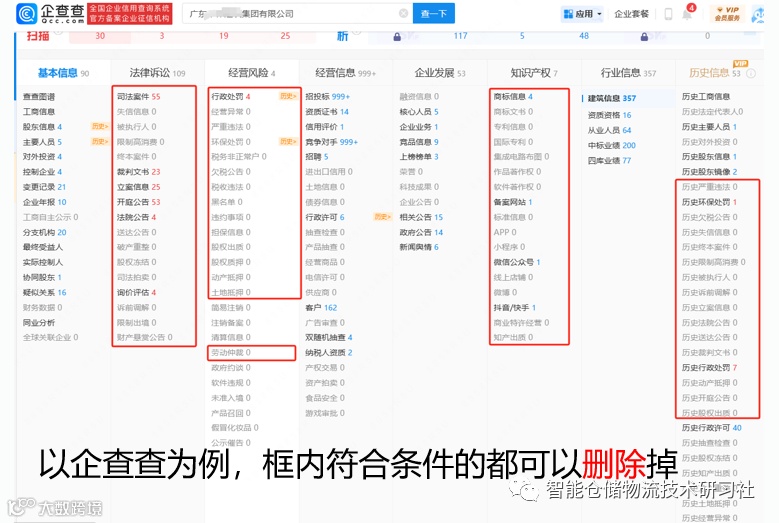Switch to 基本信息 tab

pos(63,73)
